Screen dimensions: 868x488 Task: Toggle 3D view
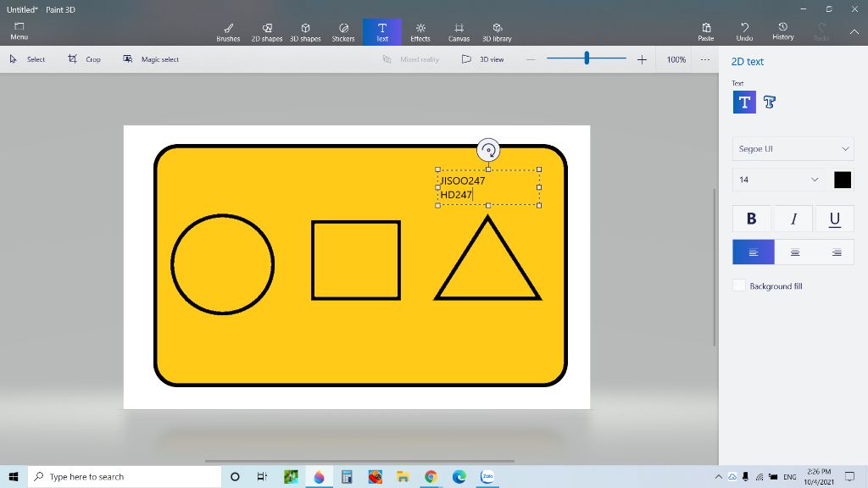point(482,59)
